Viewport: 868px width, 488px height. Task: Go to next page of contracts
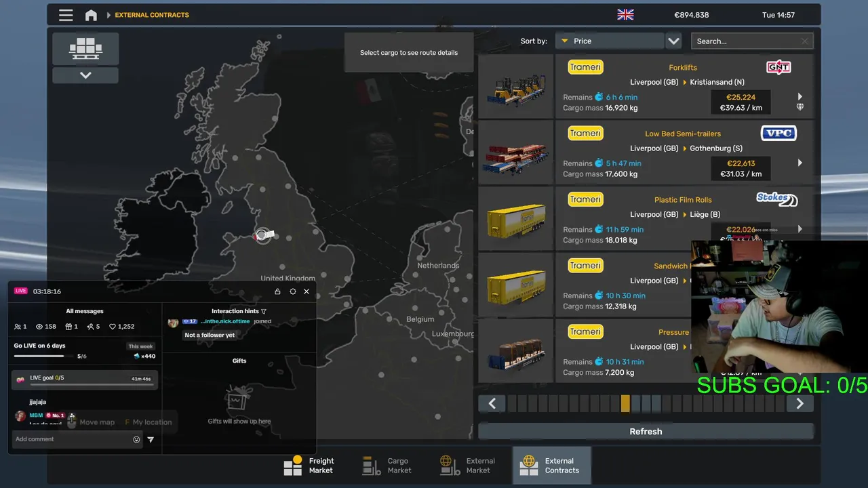(x=800, y=404)
